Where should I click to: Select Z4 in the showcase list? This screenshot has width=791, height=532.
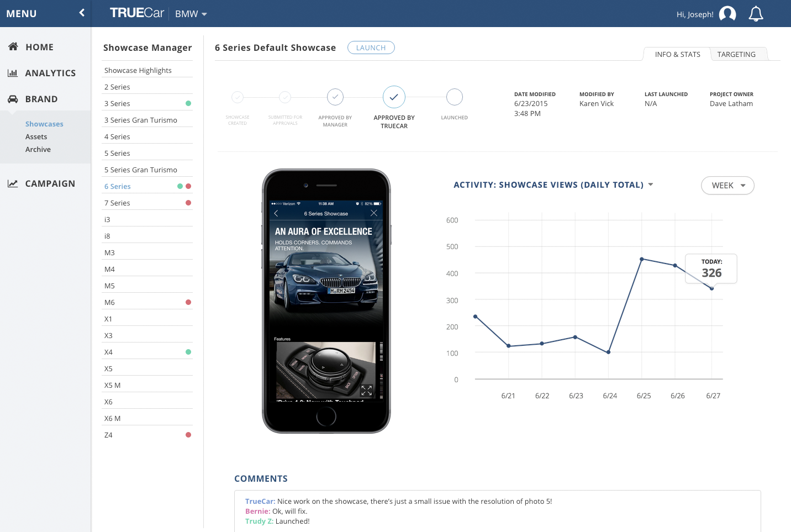tap(148, 435)
